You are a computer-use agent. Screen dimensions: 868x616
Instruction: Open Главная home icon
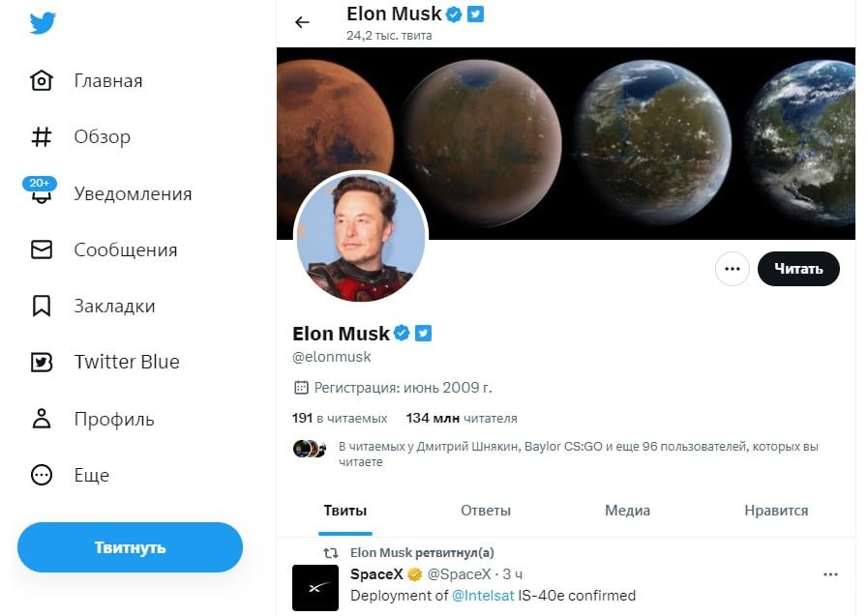coord(42,80)
